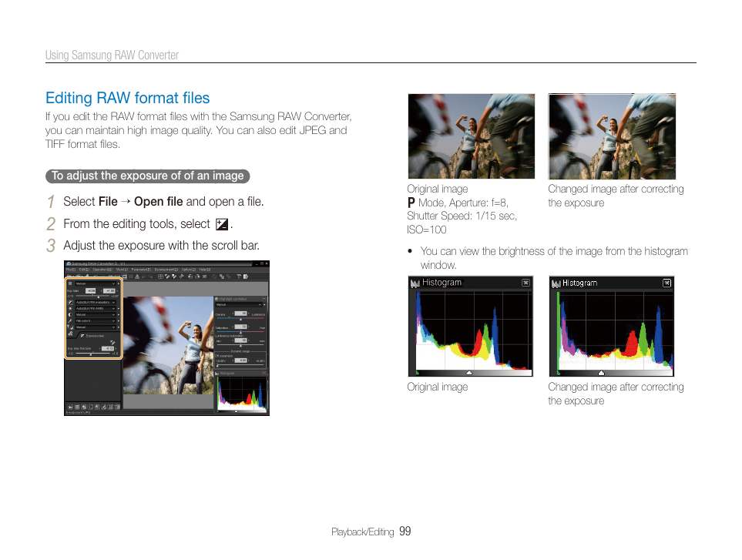
Task: Click the DR expansion value field
Action: [241, 360]
